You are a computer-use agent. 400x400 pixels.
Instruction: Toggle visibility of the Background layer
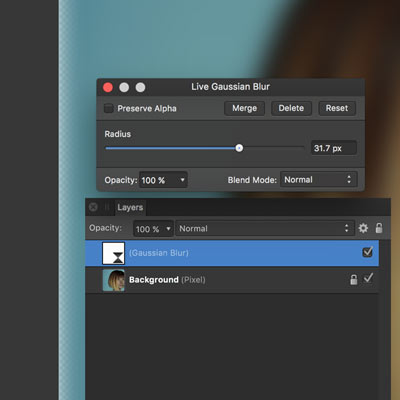point(368,278)
